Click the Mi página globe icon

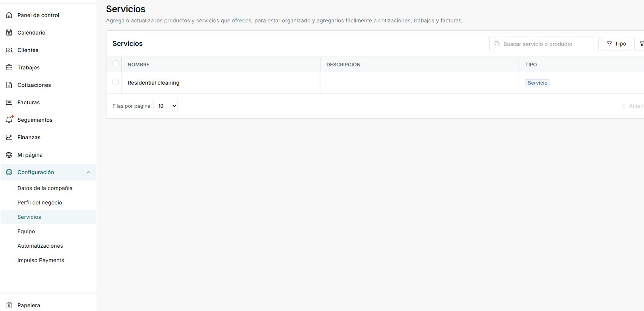(9, 155)
